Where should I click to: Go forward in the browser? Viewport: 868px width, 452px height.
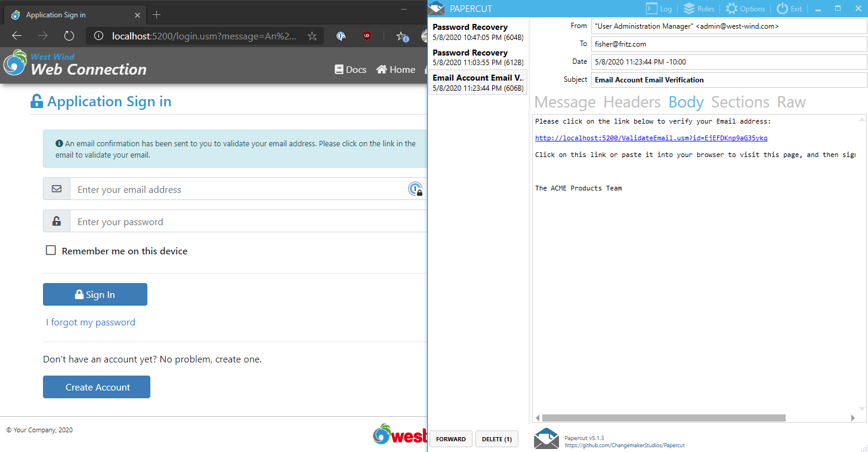coord(42,36)
